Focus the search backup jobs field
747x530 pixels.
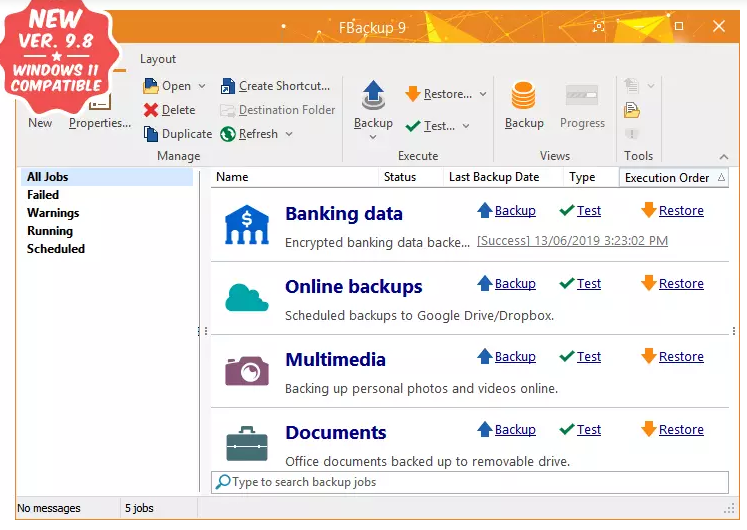pyautogui.click(x=470, y=482)
